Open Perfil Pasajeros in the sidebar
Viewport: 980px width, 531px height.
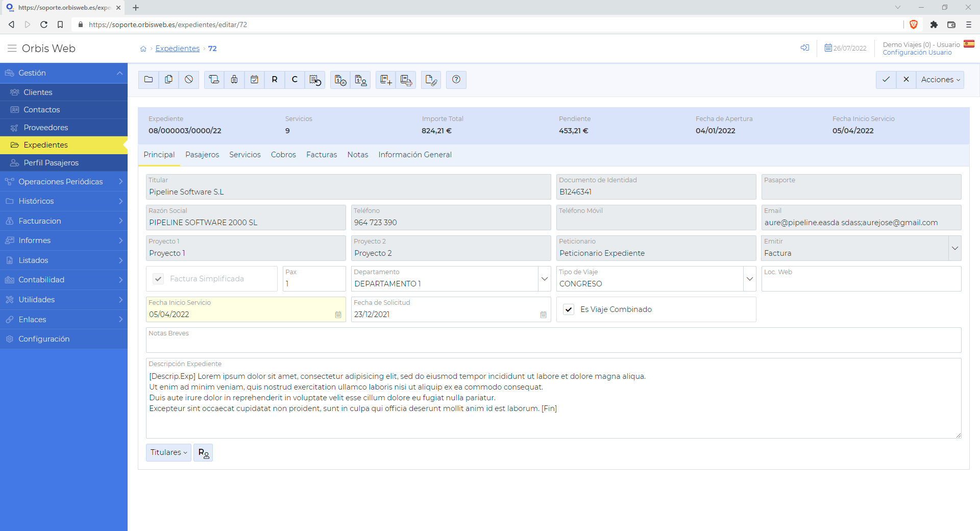(x=64, y=163)
